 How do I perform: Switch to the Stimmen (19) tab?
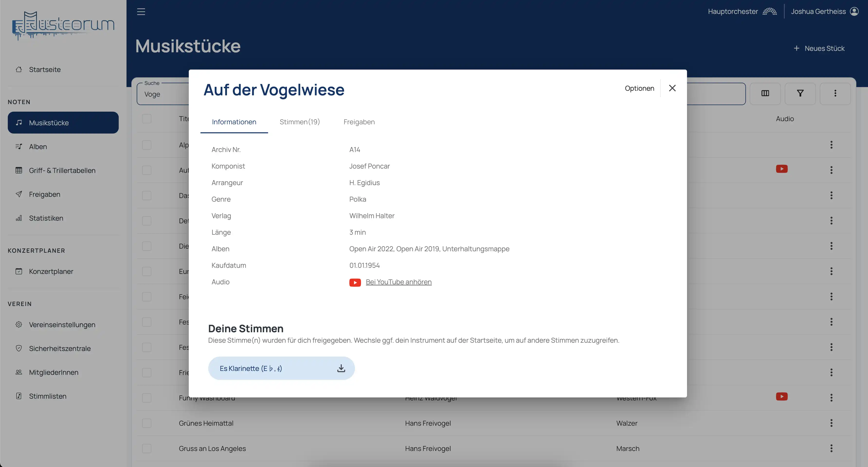tap(299, 122)
